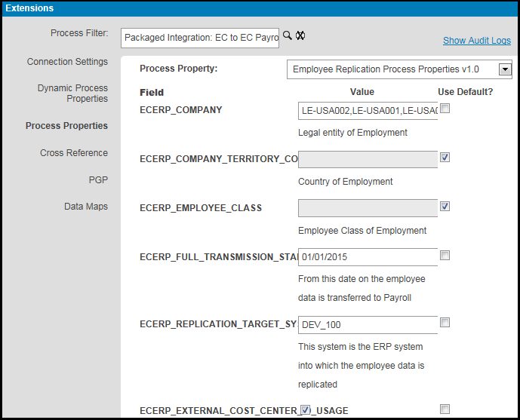
Task: Click the transmission start date field 01/01/2015
Action: (x=368, y=257)
